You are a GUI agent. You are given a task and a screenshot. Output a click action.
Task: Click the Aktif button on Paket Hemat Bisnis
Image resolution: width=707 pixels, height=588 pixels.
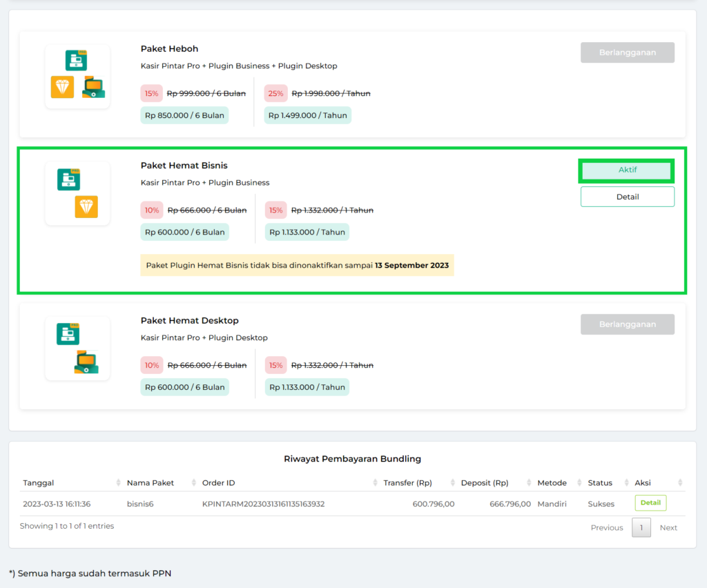pyautogui.click(x=626, y=170)
